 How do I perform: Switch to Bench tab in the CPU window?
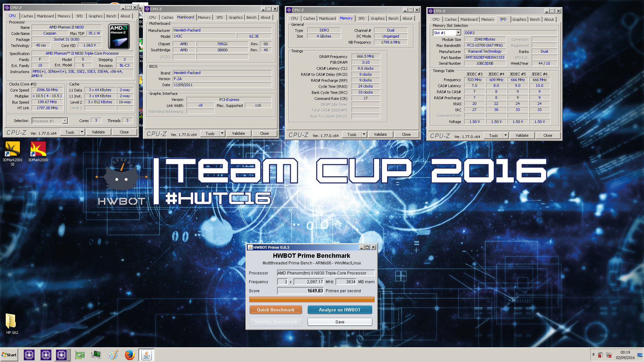point(111,16)
